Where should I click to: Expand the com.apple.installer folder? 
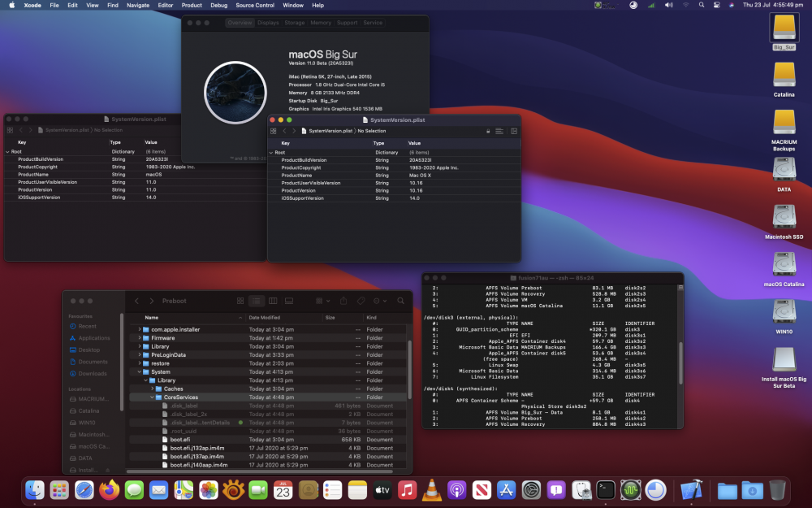[x=140, y=329]
